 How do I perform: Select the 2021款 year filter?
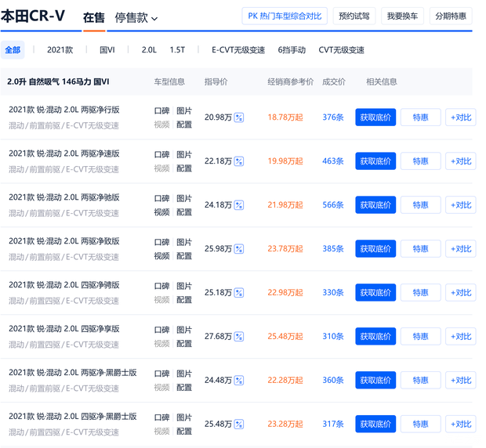point(60,50)
